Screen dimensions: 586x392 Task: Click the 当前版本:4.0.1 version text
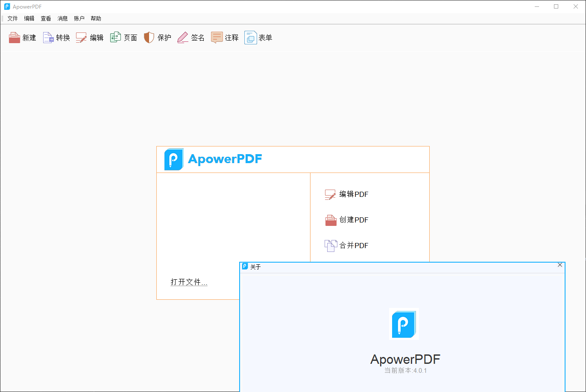tap(405, 371)
